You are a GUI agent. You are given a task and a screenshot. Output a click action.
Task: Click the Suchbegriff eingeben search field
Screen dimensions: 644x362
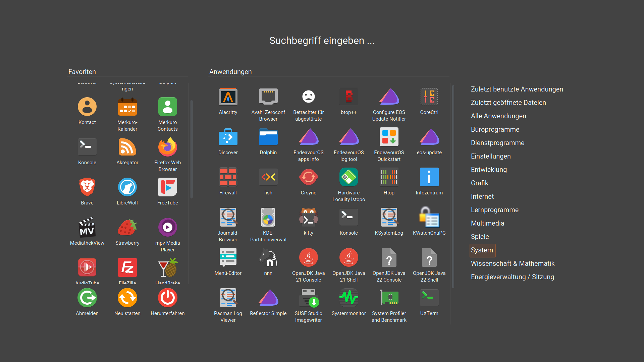[322, 41]
